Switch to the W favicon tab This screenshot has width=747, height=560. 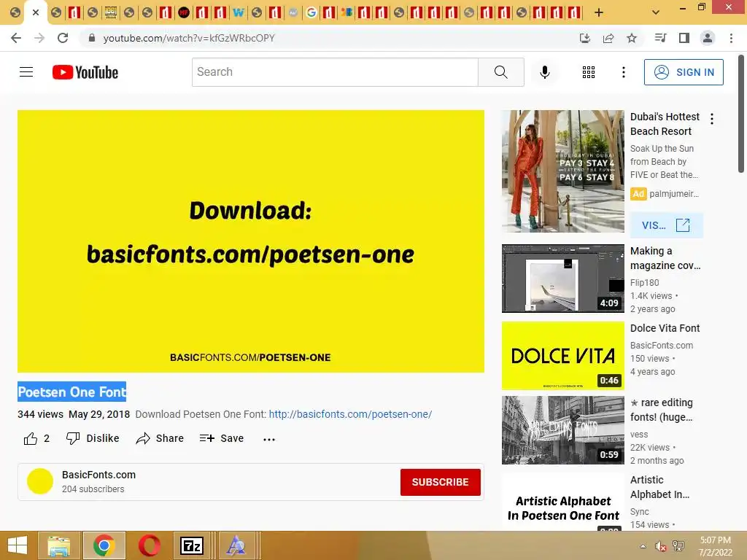coord(239,12)
